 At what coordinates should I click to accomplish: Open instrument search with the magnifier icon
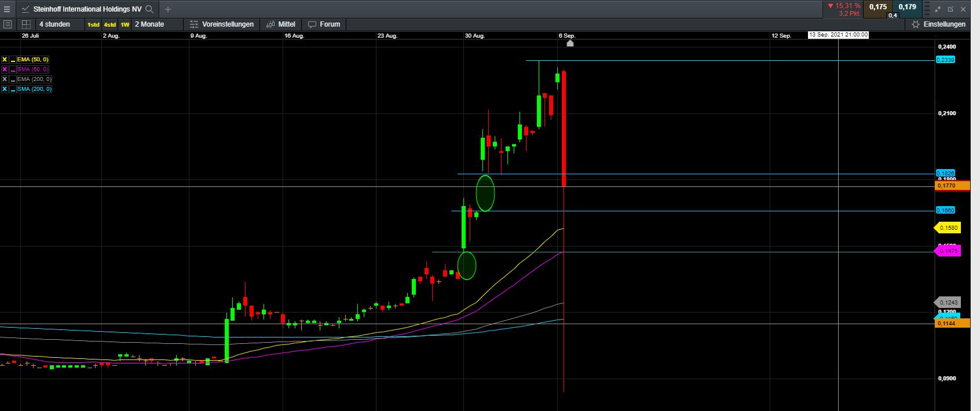click(x=149, y=9)
